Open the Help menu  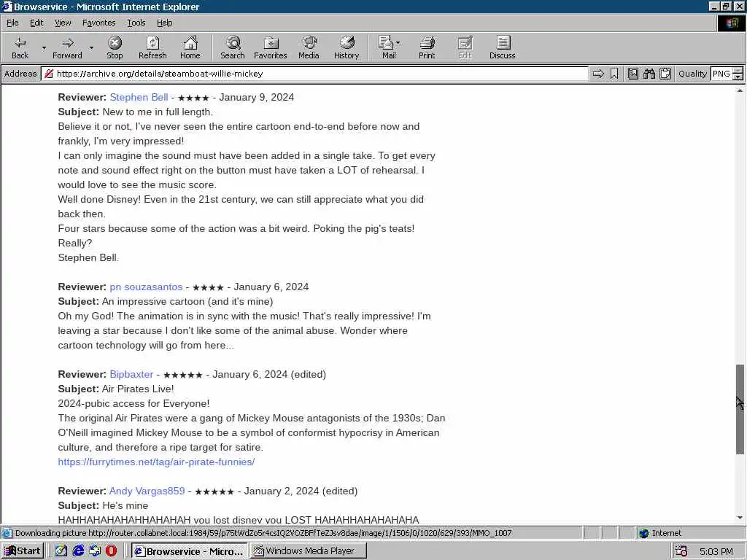(x=164, y=23)
